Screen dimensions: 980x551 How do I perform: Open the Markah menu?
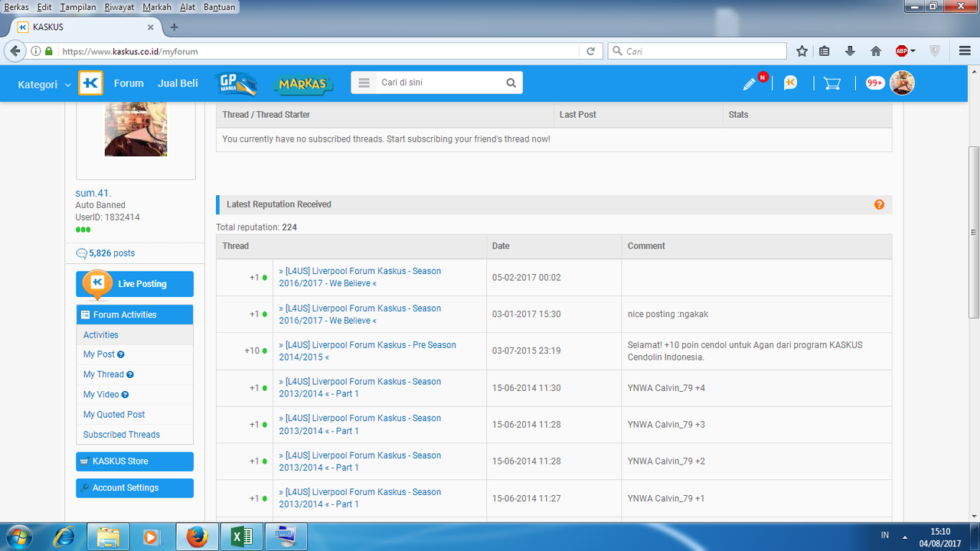(x=157, y=7)
